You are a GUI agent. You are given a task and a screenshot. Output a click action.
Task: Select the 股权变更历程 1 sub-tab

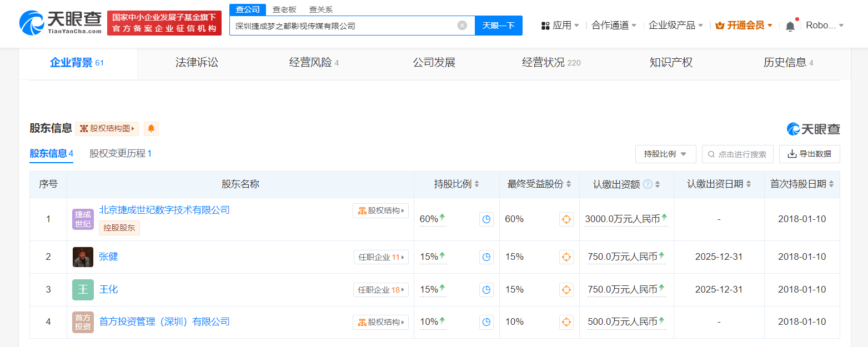pos(121,154)
